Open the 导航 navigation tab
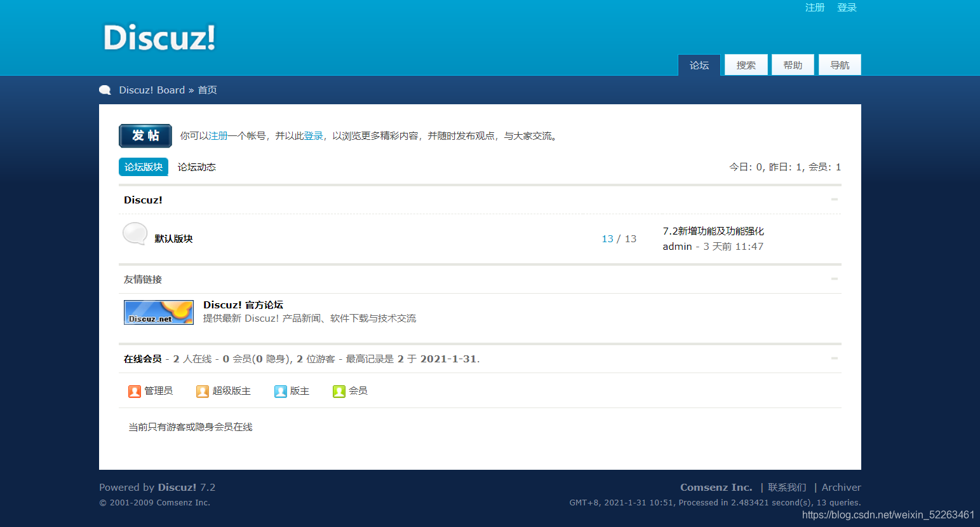 840,65
